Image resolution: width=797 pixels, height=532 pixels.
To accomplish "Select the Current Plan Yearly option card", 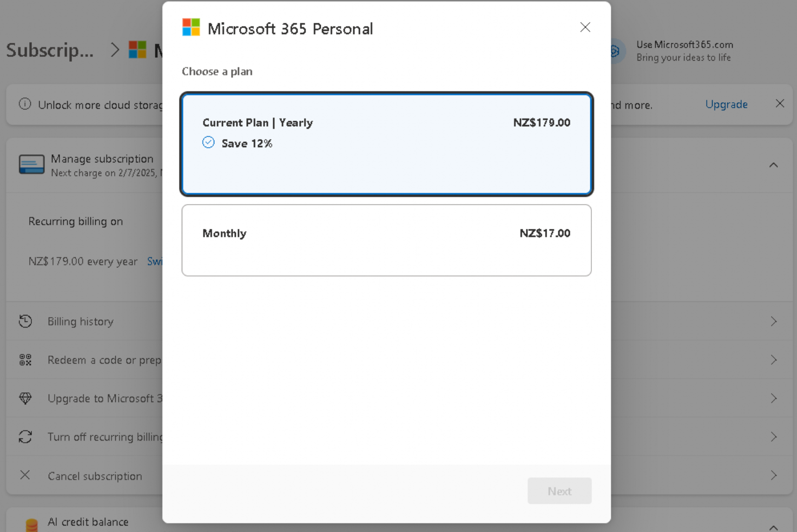I will [x=386, y=144].
